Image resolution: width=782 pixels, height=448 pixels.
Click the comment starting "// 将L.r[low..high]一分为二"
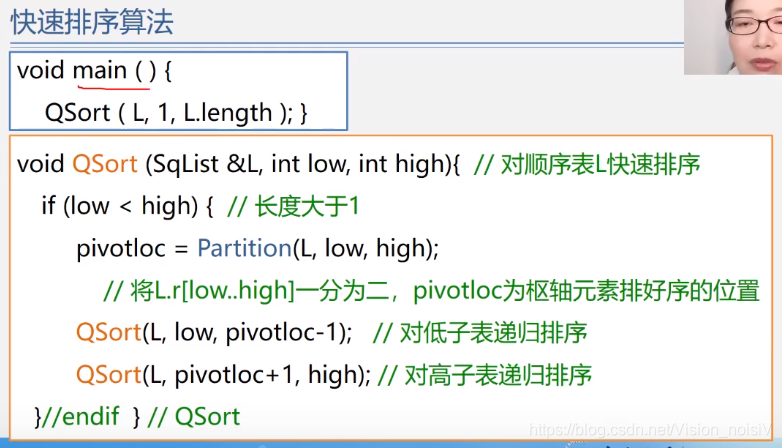click(x=431, y=290)
